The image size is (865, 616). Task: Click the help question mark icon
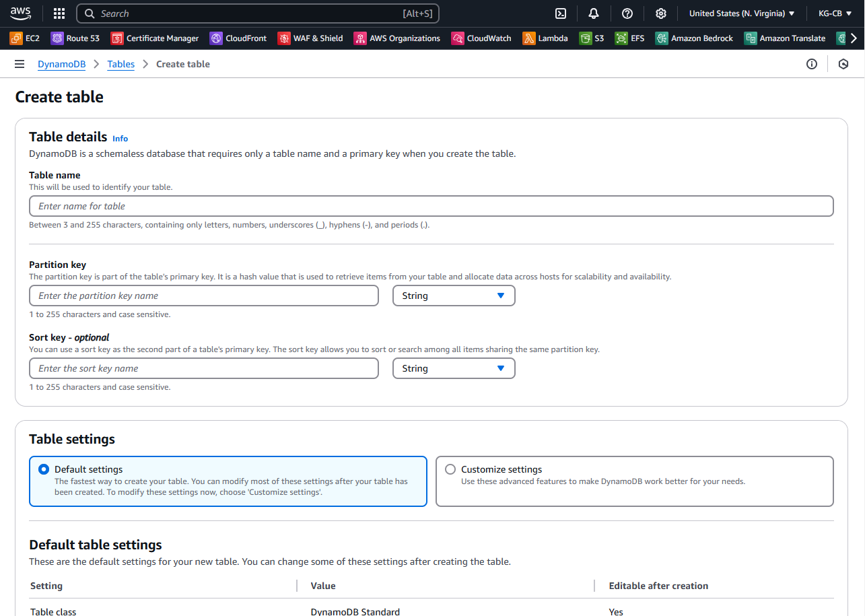coord(627,13)
